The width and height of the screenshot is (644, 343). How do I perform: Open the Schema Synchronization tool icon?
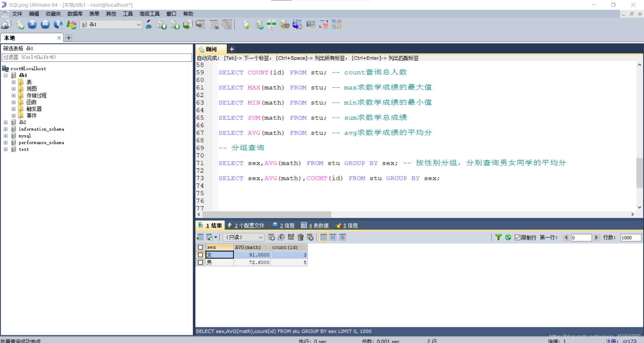271,24
